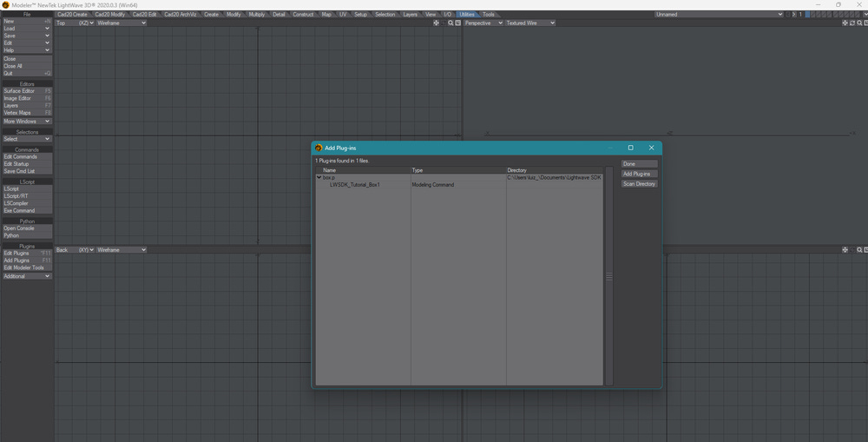Open the Back (XY) view type dropdown

pos(75,250)
